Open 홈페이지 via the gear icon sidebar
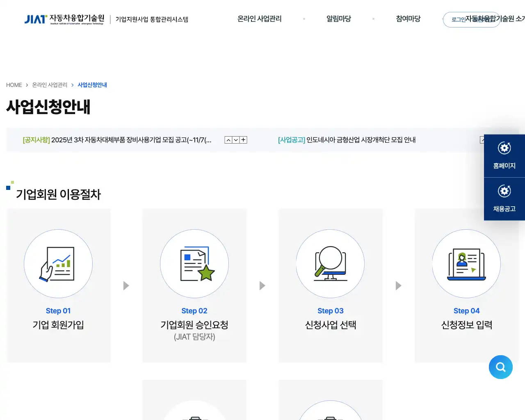The height and width of the screenshot is (420, 525). point(504,156)
